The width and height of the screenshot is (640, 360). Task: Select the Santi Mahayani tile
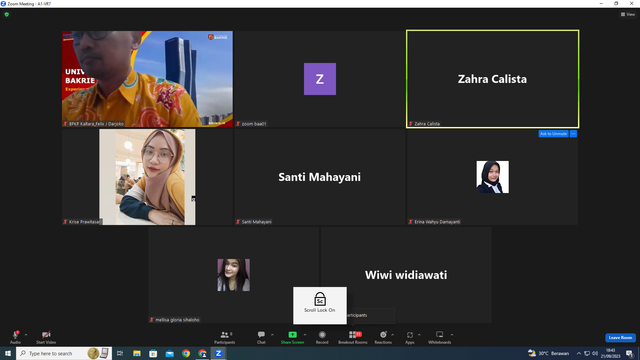(320, 177)
